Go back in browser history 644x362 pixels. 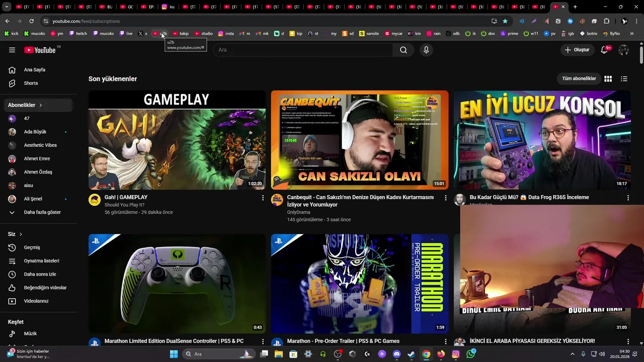(x=7, y=21)
